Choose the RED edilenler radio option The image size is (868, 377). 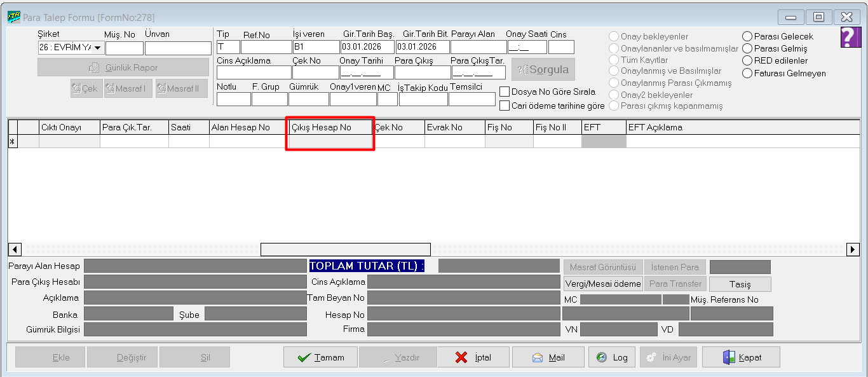pyautogui.click(x=747, y=61)
